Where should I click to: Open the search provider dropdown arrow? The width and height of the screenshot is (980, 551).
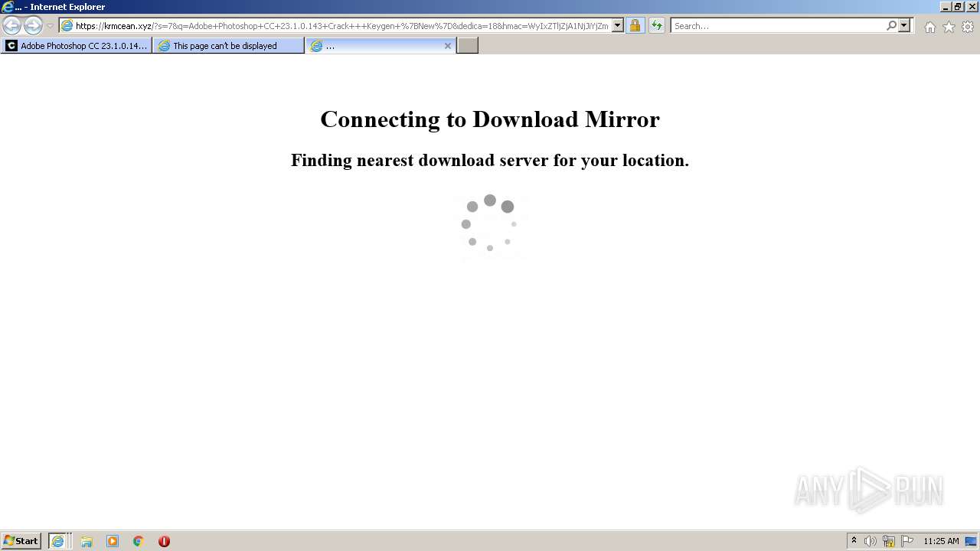pos(904,26)
